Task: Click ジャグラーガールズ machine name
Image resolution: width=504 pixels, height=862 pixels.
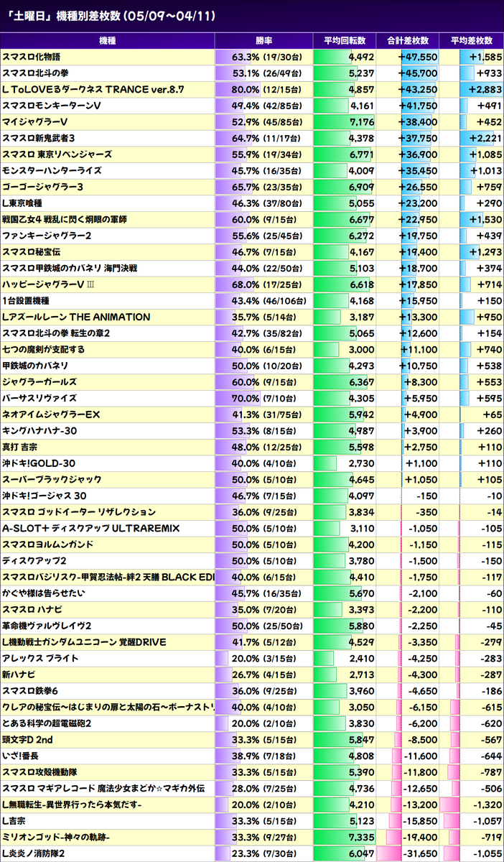Action: pos(39,382)
